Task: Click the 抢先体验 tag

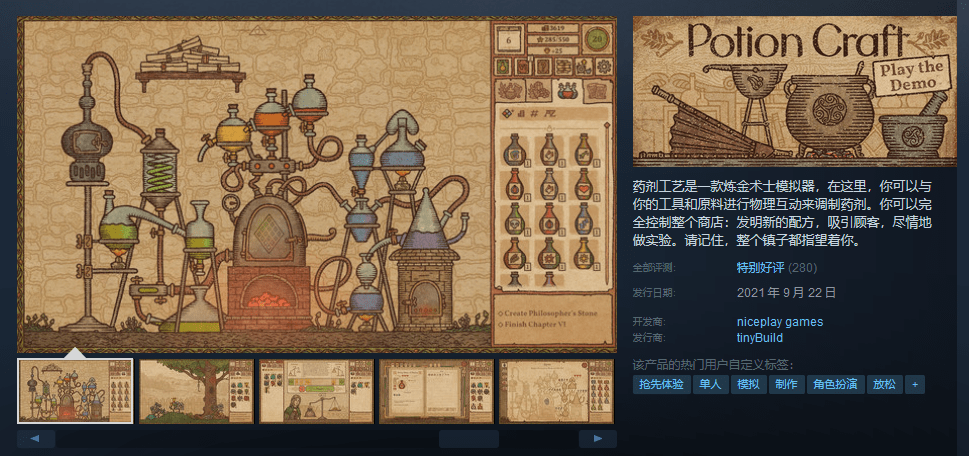Action: point(661,384)
